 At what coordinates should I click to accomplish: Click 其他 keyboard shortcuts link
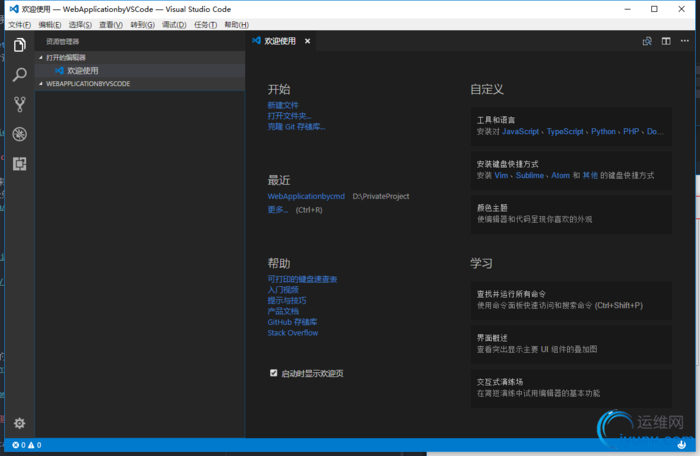pos(590,176)
